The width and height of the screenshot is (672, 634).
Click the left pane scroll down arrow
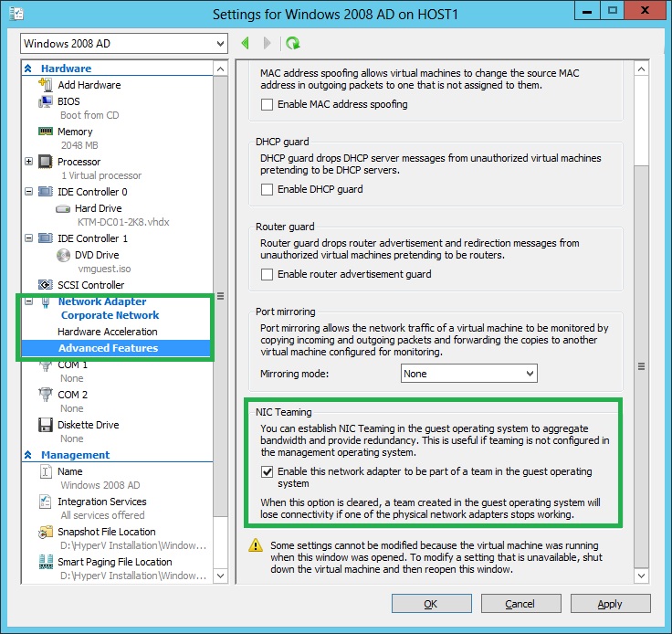[x=220, y=576]
